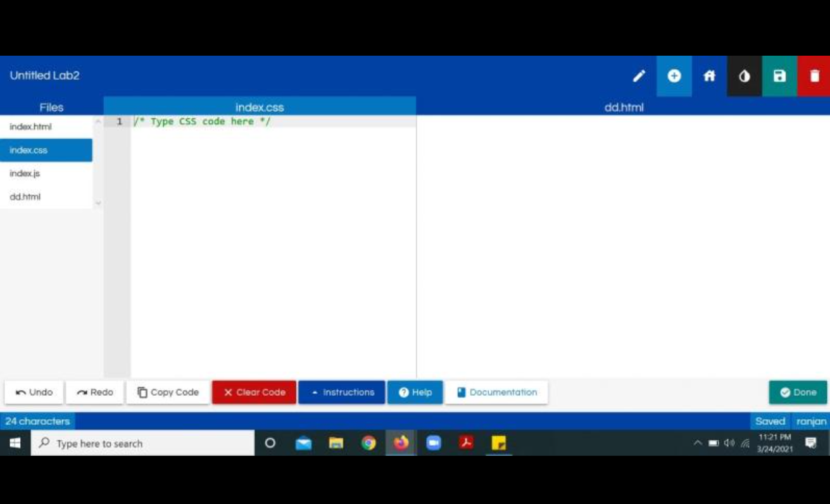Toggle the dark theme contrast icon

point(744,76)
